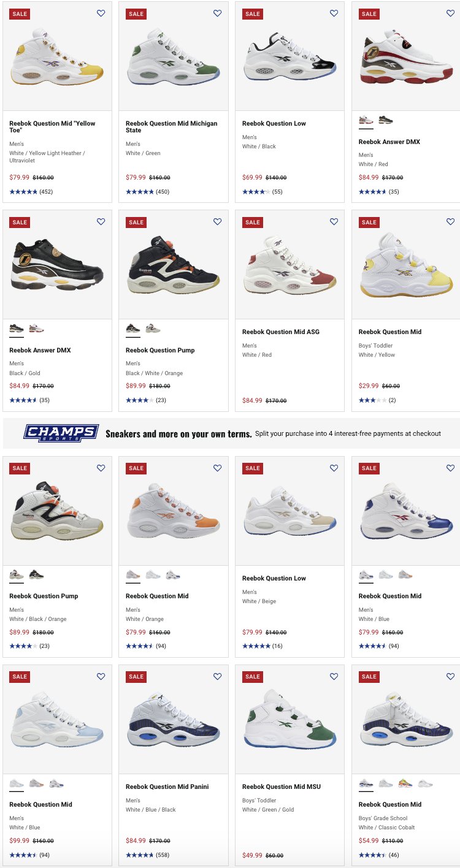460x868 pixels.
Task: Click the heart on the White/Beige Reebok Question Low
Action: [334, 468]
